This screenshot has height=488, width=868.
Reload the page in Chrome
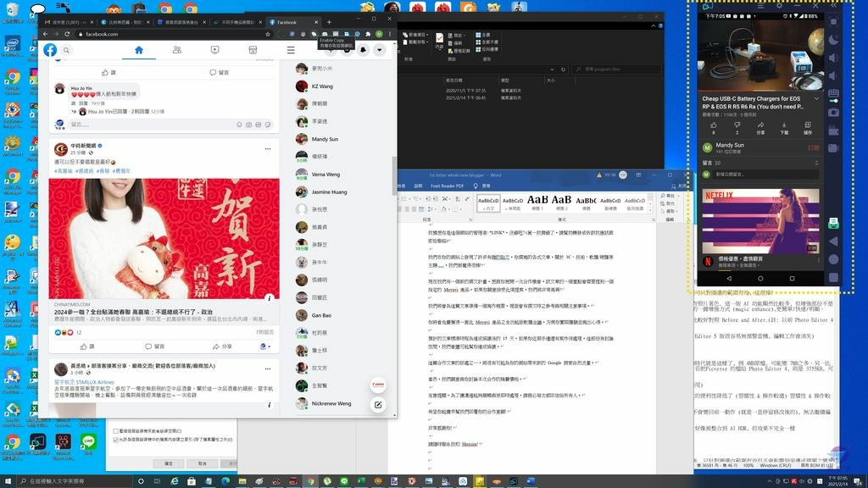pyautogui.click(x=67, y=34)
